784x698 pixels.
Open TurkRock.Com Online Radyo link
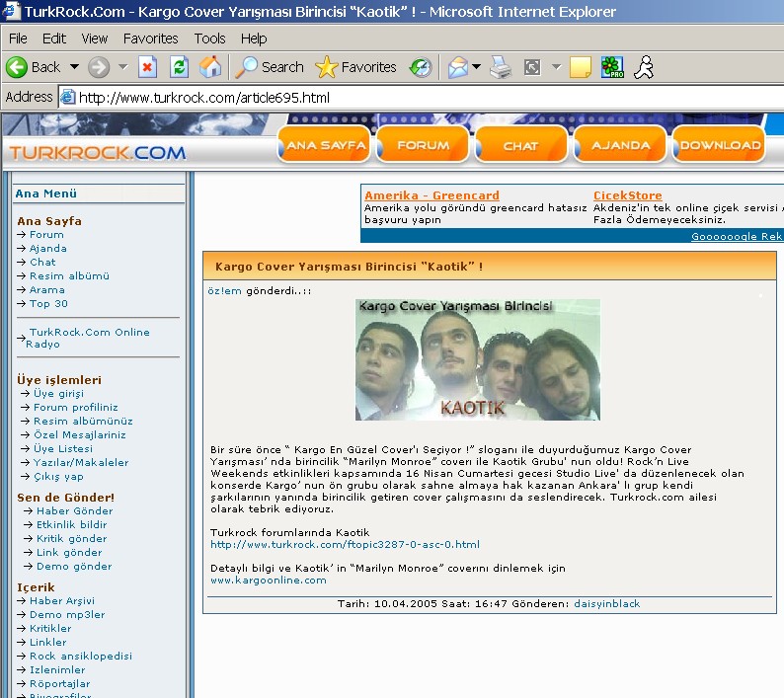(88, 338)
